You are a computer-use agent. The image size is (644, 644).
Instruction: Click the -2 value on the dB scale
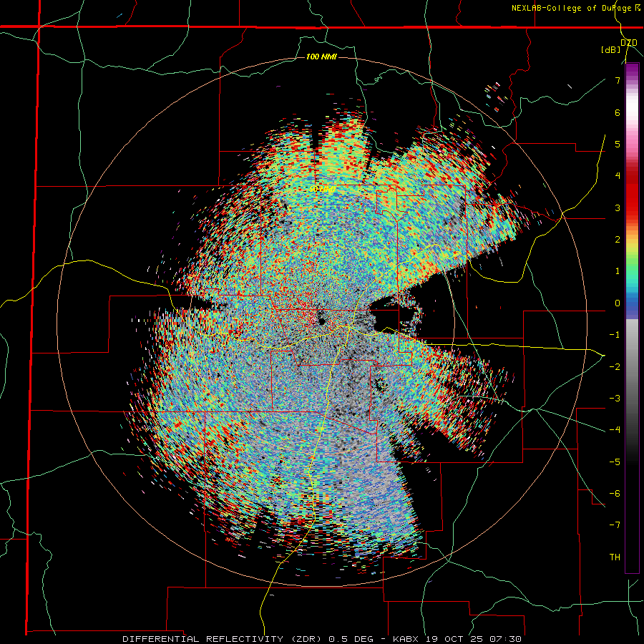click(615, 367)
